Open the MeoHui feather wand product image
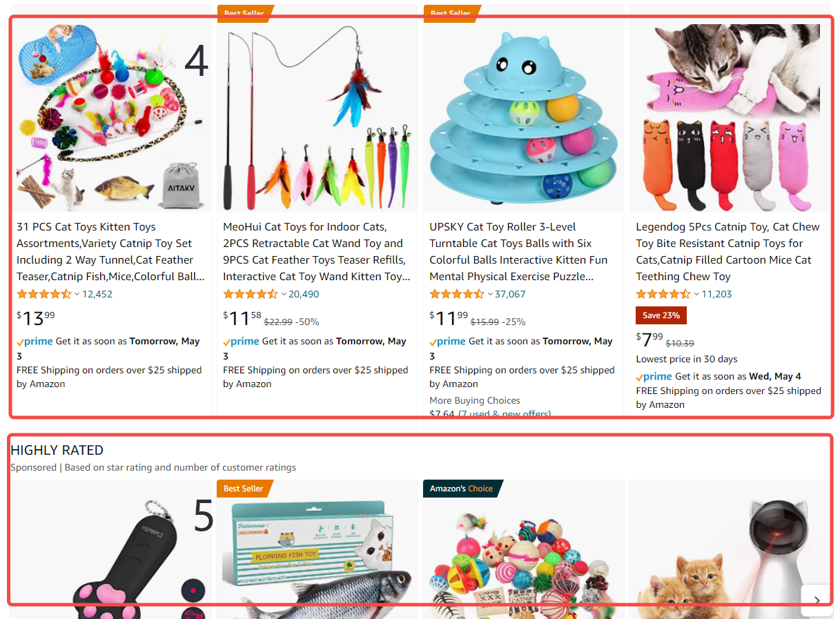This screenshot has width=840, height=619. coord(318,116)
